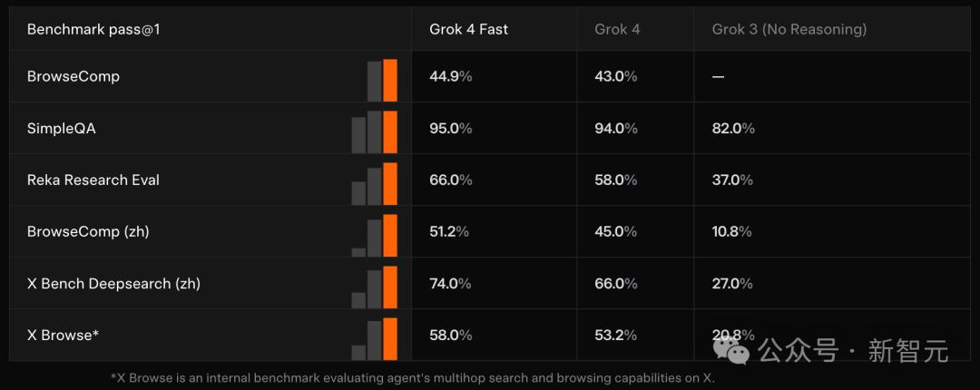Click the SimpleQA row label
The width and height of the screenshot is (980, 390).
[62, 128]
